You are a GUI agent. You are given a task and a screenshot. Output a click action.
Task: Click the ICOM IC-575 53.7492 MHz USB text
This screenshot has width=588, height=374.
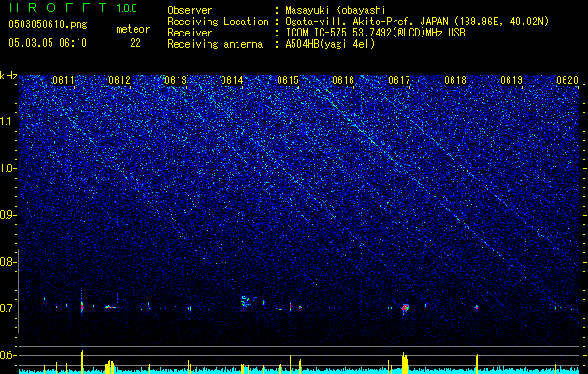[375, 33]
